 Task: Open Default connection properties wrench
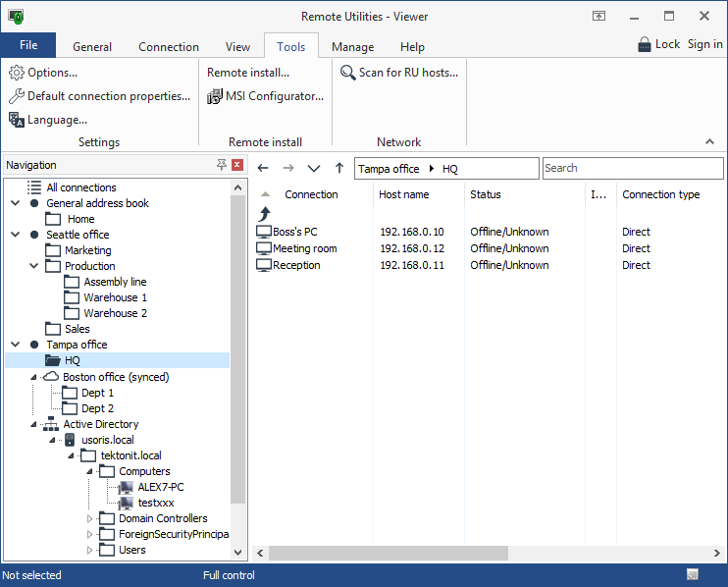(x=17, y=96)
